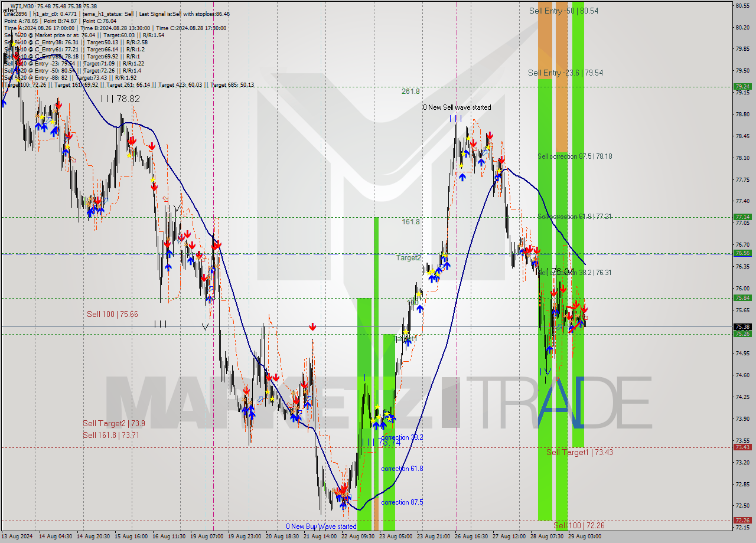Click the 'Time A:2024.08.26 17:00:00' line
This screenshot has width=756, height=543.
click(x=39, y=28)
